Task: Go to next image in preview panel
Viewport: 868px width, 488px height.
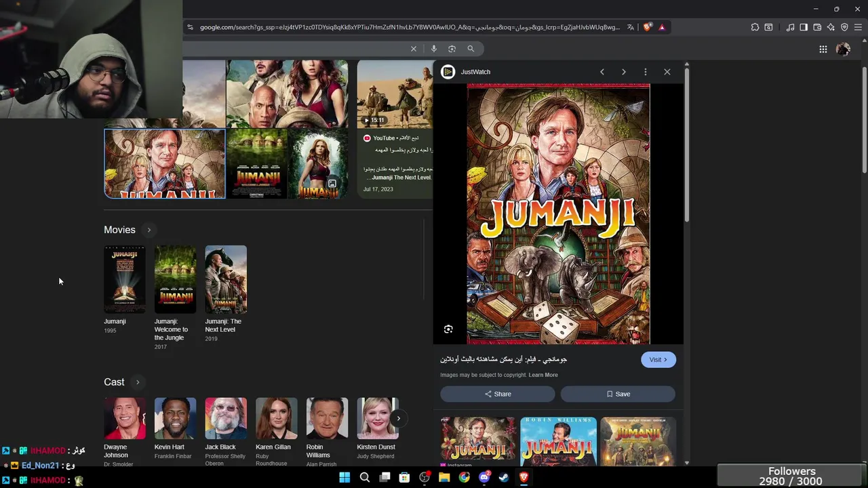Action: (624, 72)
